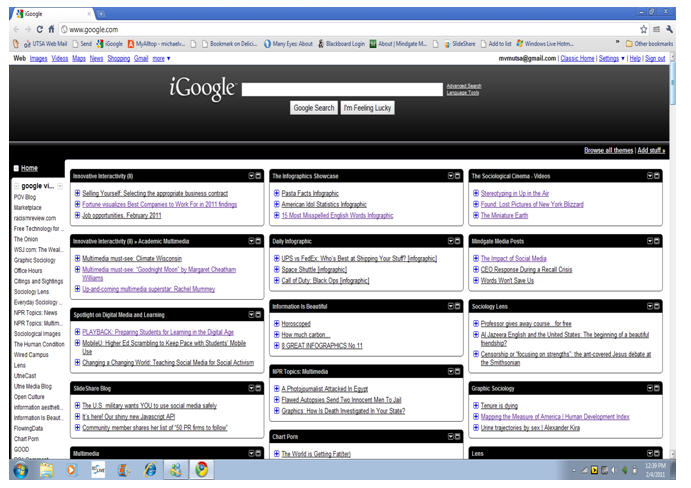The image size is (691, 488).
Task: Expand the Selling Yourself feed item
Action: [x=78, y=193]
